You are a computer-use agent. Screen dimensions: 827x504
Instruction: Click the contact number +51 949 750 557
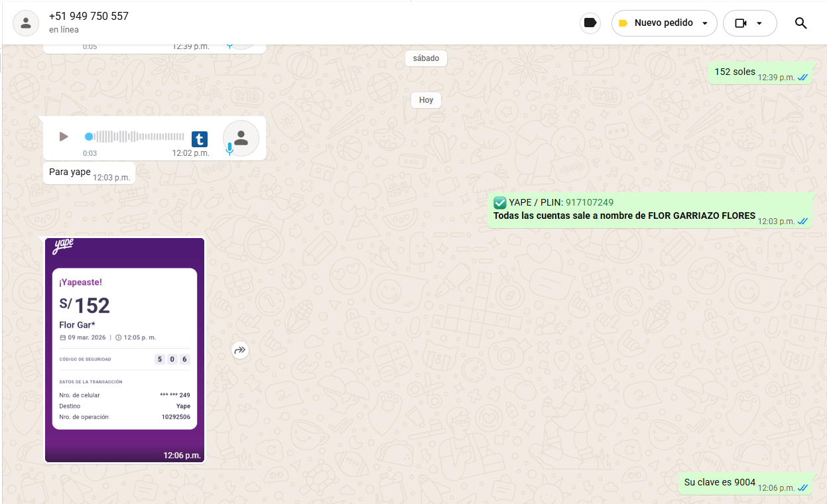(x=89, y=17)
